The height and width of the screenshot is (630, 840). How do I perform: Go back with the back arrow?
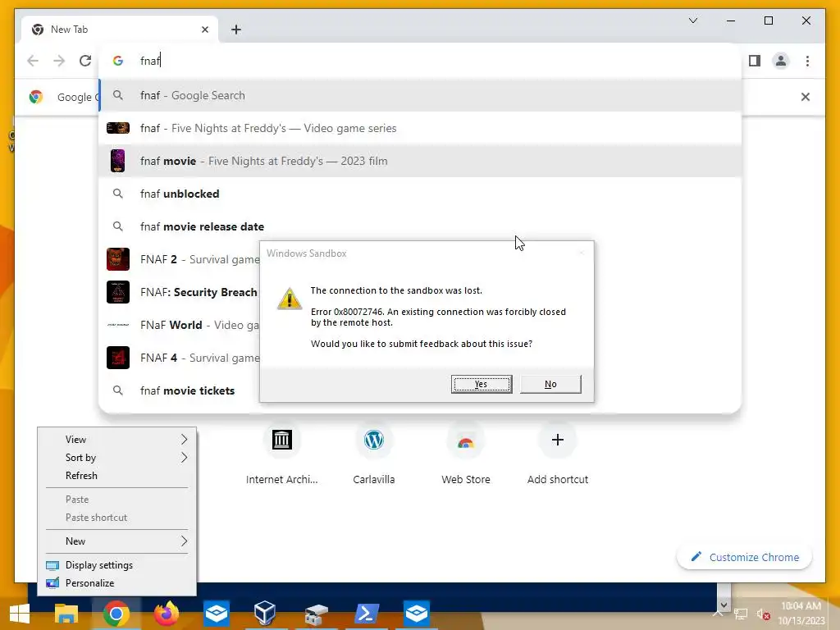[x=33, y=61]
